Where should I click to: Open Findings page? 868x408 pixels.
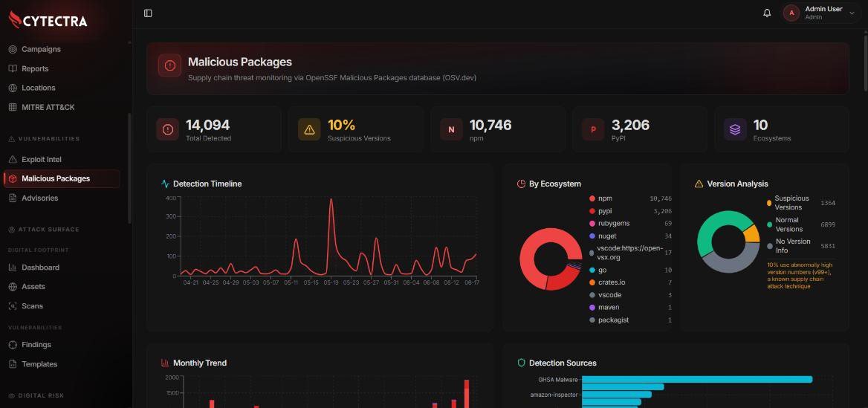coord(36,345)
